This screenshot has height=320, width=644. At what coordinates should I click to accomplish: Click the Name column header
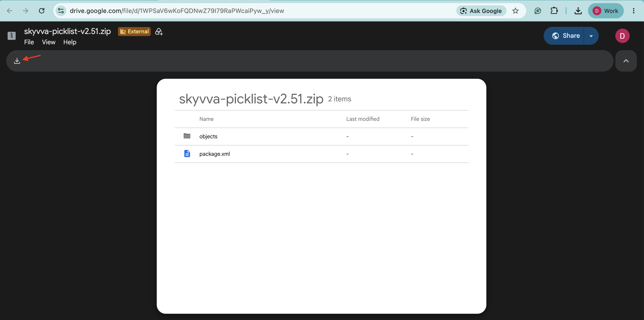(x=206, y=119)
